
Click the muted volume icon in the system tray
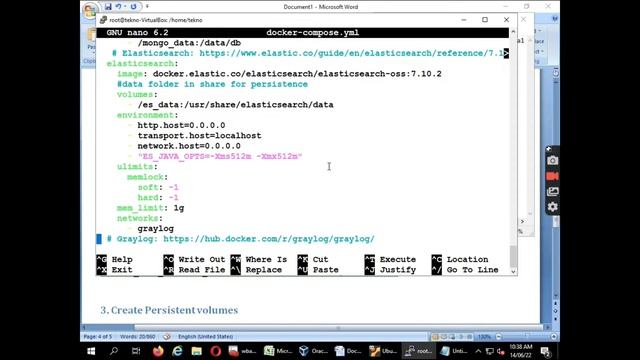click(x=501, y=351)
